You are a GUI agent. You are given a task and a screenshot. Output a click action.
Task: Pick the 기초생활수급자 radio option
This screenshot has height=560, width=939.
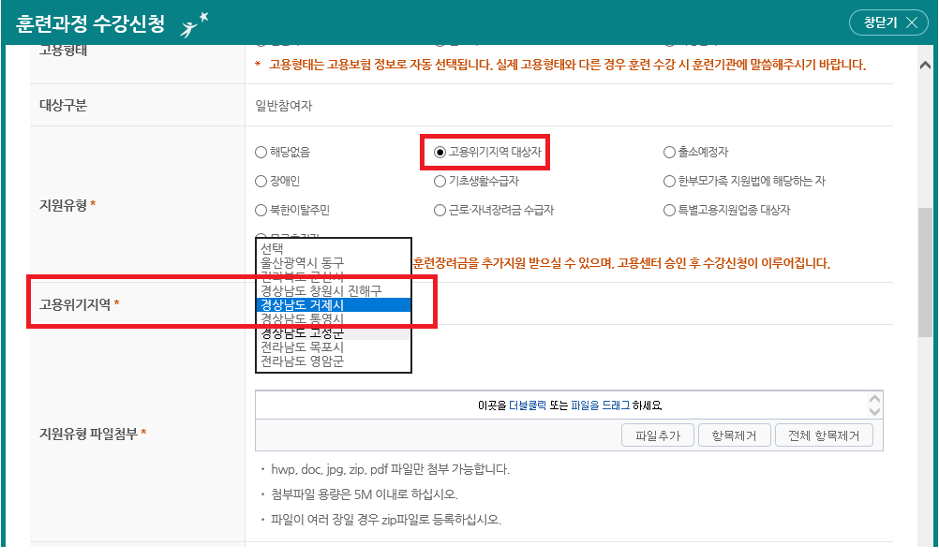[440, 181]
